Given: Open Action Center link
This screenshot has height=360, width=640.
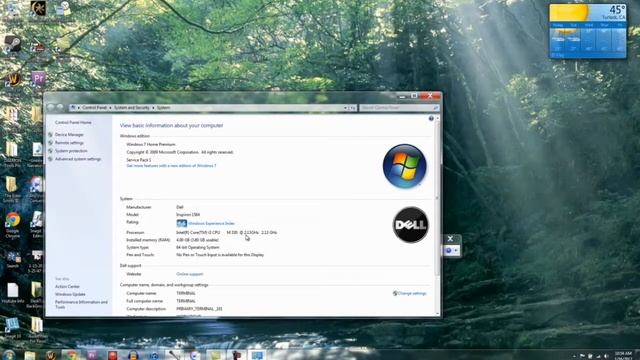Looking at the screenshot, I should [67, 287].
